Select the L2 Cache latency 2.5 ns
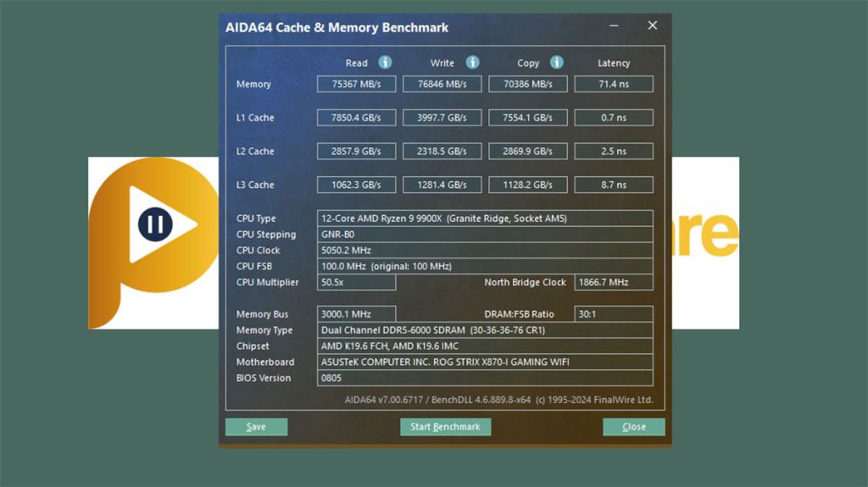 (x=614, y=151)
